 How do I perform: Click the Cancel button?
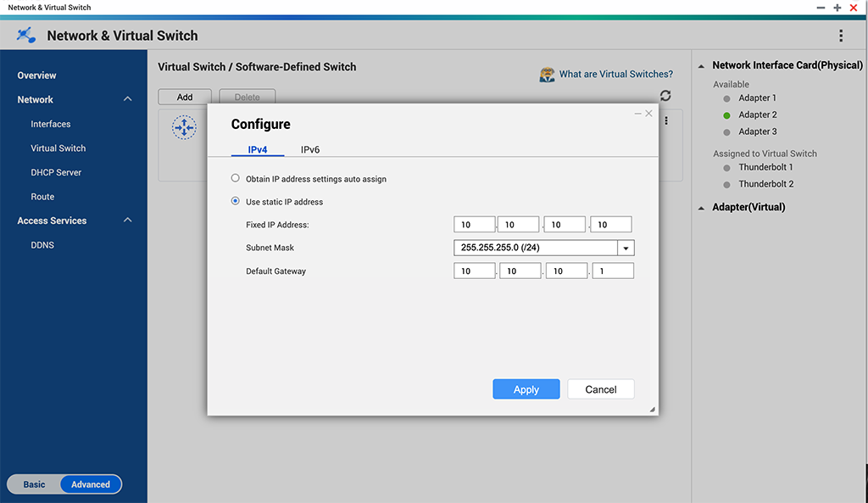(x=601, y=388)
